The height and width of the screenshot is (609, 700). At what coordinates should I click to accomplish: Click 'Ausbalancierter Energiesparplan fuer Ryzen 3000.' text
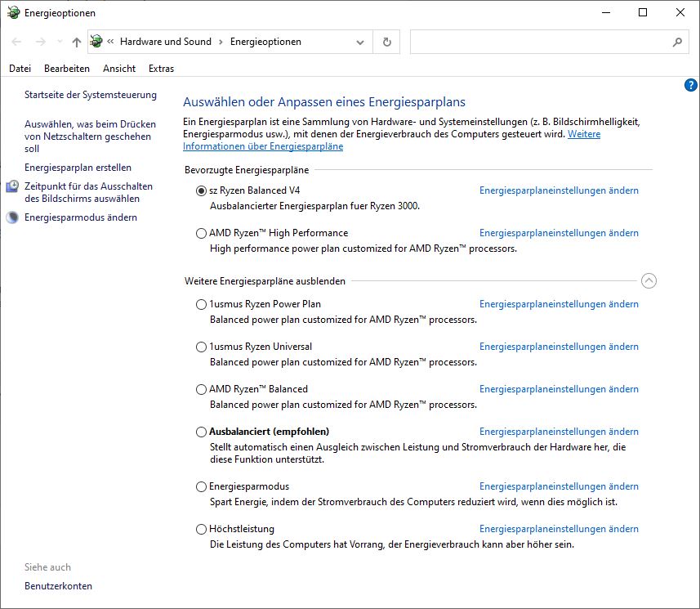(314, 206)
